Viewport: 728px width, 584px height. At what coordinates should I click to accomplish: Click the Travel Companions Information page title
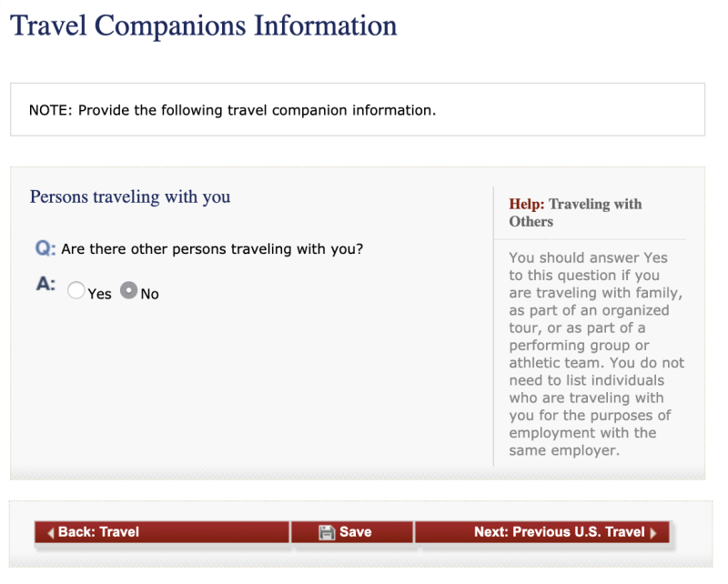click(x=204, y=25)
